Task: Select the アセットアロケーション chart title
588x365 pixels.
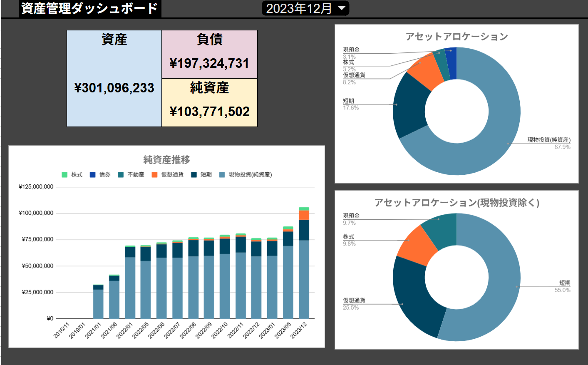Action: pyautogui.click(x=457, y=37)
